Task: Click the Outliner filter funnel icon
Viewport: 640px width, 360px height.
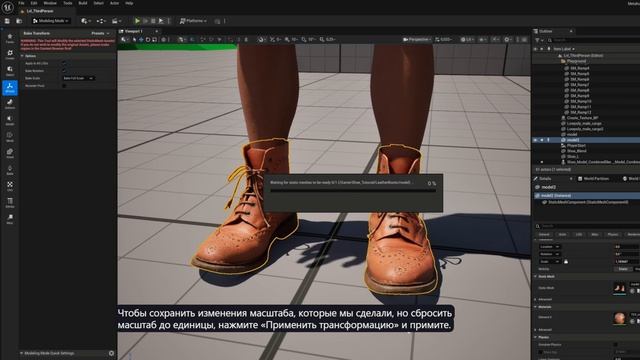Action: pyautogui.click(x=538, y=40)
